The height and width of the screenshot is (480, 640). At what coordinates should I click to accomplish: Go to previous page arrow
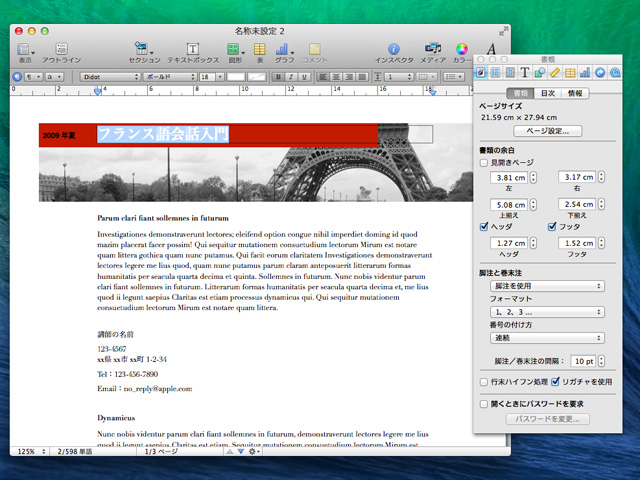(230, 451)
